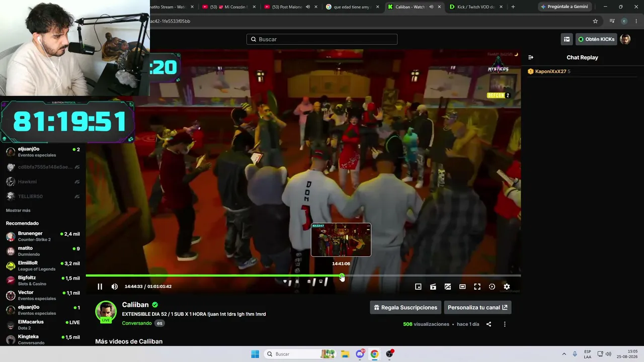
Task: Click the clip creation icon in player
Action: pos(433,287)
